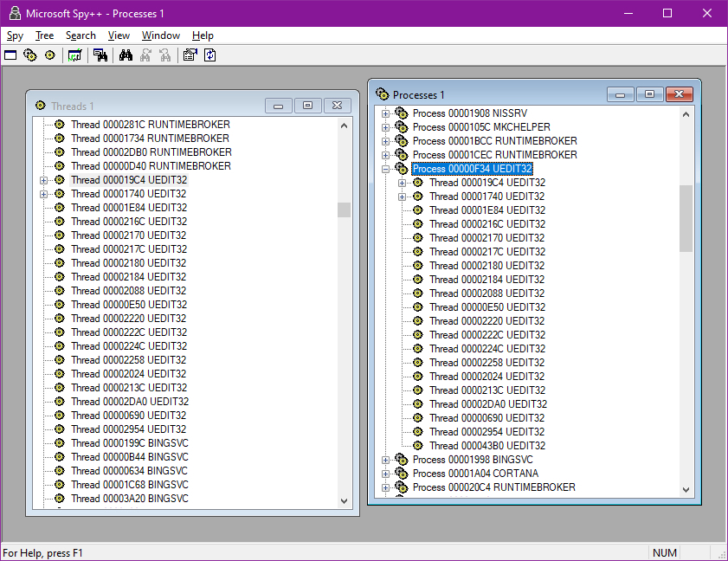The width and height of the screenshot is (728, 561).
Task: Click Processes 1 vertical scrollbar thumb
Action: pos(686,218)
